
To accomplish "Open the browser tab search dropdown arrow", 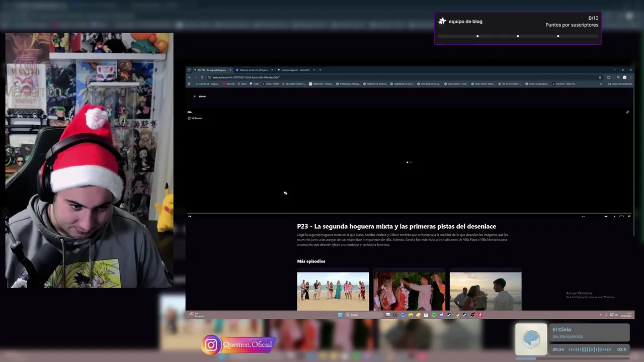I will tap(189, 70).
